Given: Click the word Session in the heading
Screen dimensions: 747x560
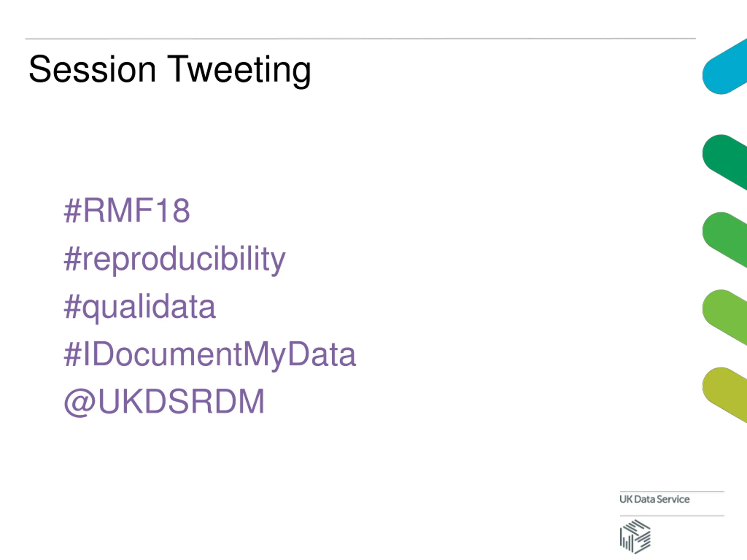Looking at the screenshot, I should [92, 69].
